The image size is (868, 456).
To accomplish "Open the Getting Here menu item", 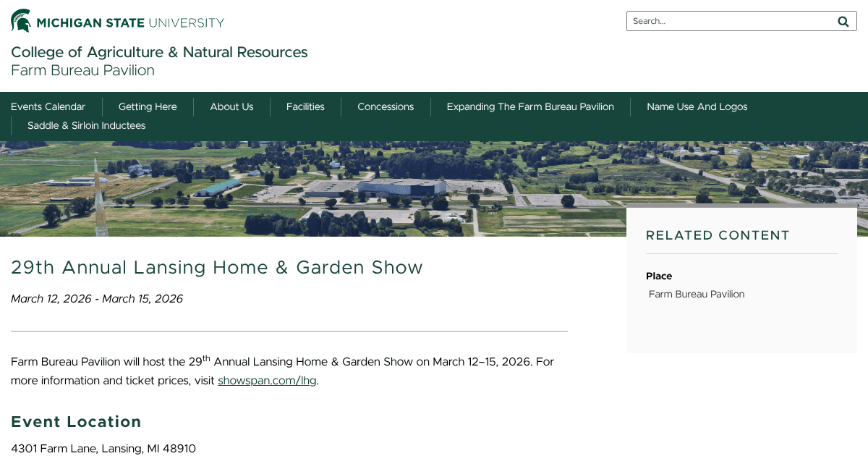I will pos(148,106).
